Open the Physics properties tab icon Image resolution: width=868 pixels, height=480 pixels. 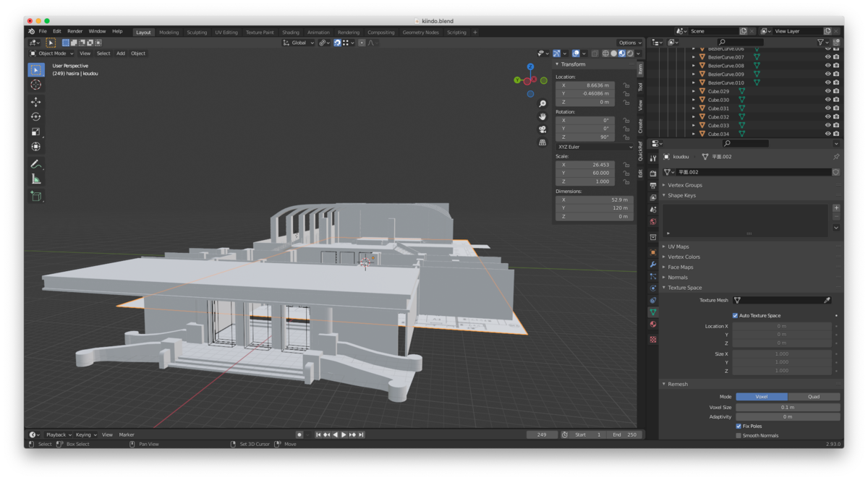[x=653, y=288]
